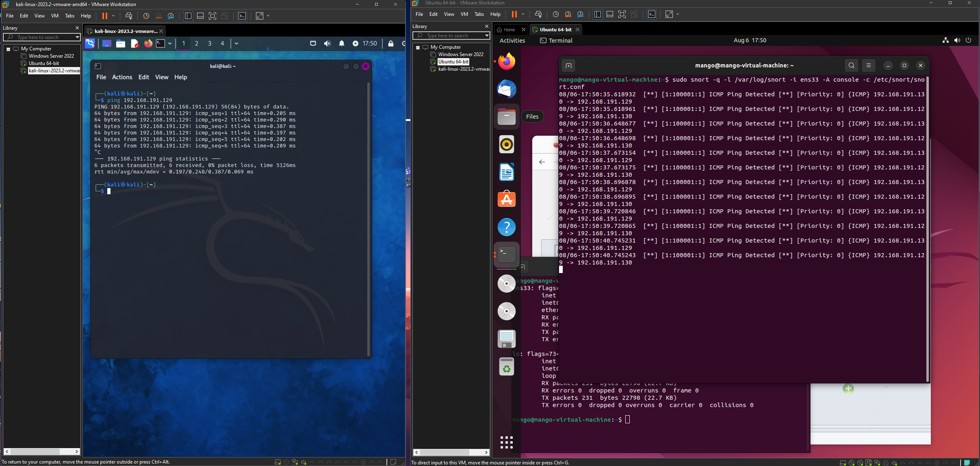This screenshot has width=980, height=466.
Task: Enter full screen mode for Kali VM
Action: pyautogui.click(x=212, y=16)
